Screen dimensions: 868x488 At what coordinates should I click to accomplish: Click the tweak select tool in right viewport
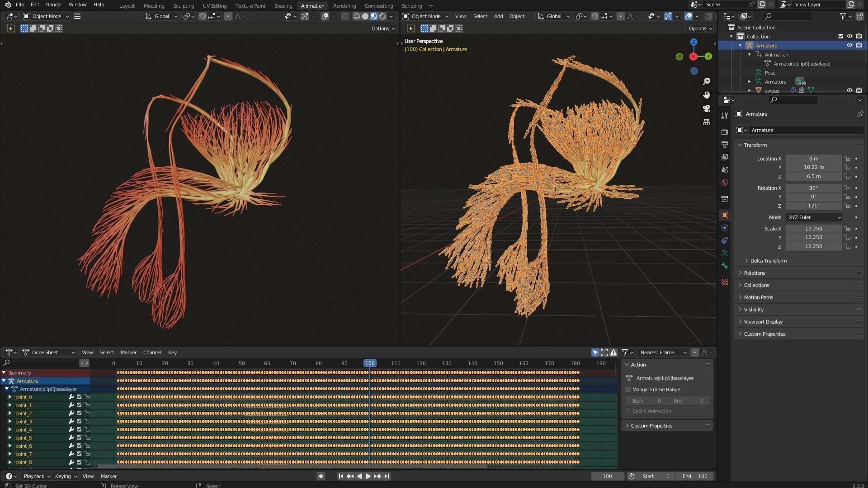pos(411,28)
